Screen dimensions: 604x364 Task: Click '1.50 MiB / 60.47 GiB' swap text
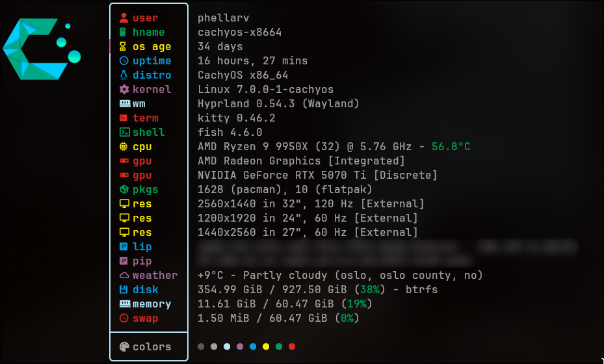point(262,318)
